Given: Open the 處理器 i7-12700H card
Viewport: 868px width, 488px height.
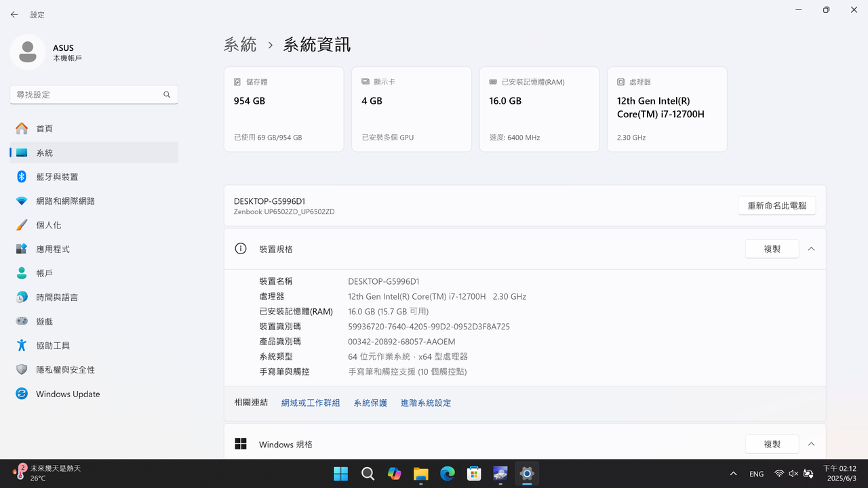Looking at the screenshot, I should (667, 109).
